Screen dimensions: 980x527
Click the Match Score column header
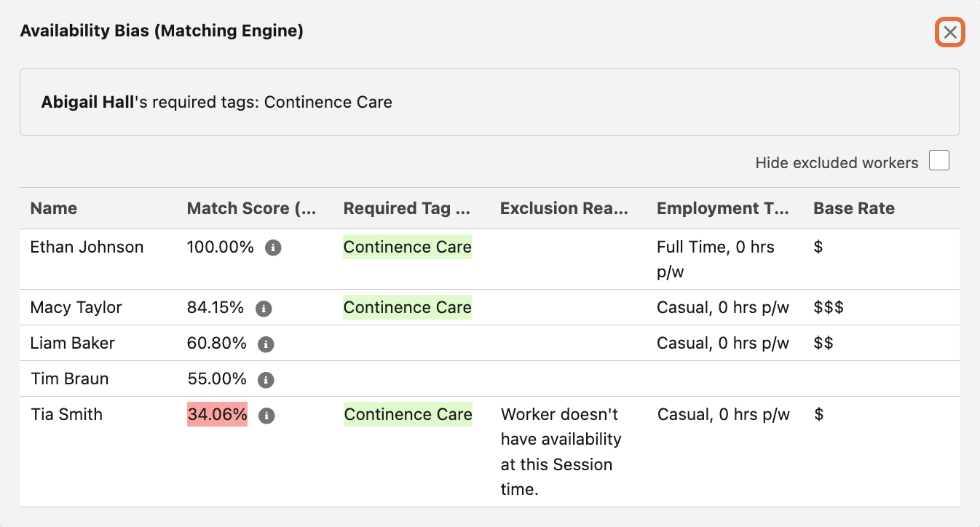pyautogui.click(x=251, y=208)
